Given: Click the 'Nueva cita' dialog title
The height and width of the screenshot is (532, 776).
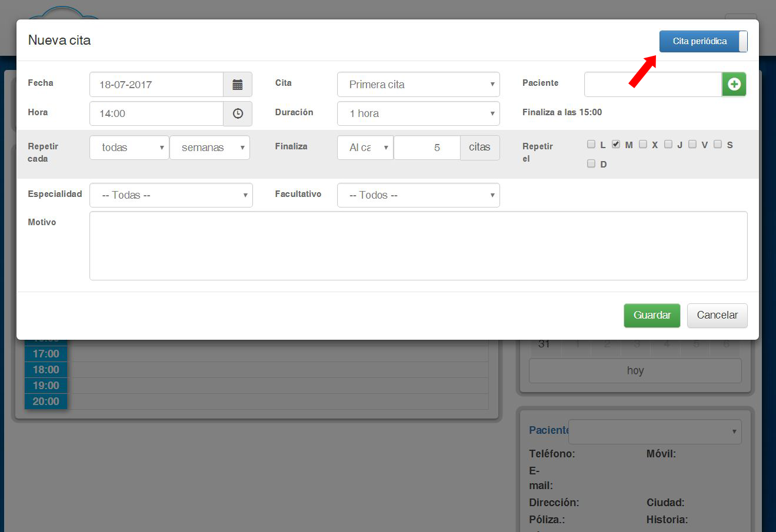Looking at the screenshot, I should (59, 41).
